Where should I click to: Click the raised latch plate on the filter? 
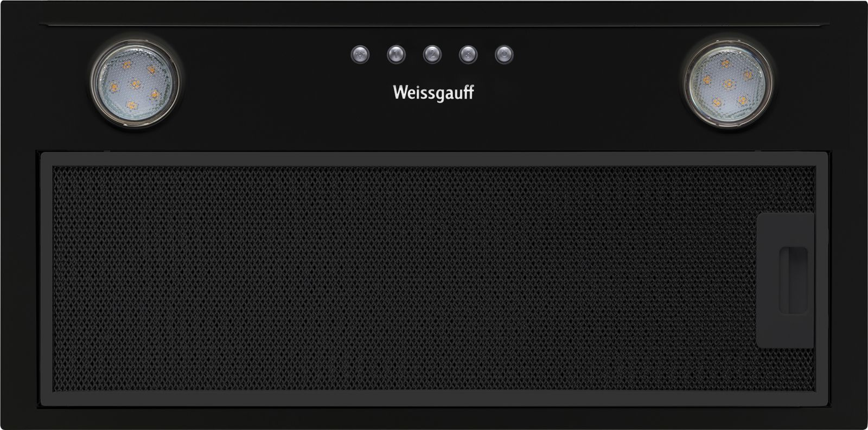786,280
